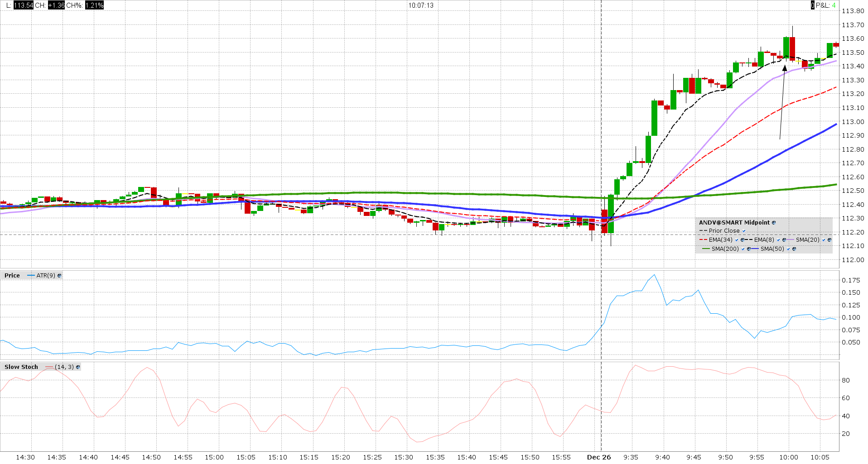Click the Dec 26 date label

pyautogui.click(x=599, y=457)
